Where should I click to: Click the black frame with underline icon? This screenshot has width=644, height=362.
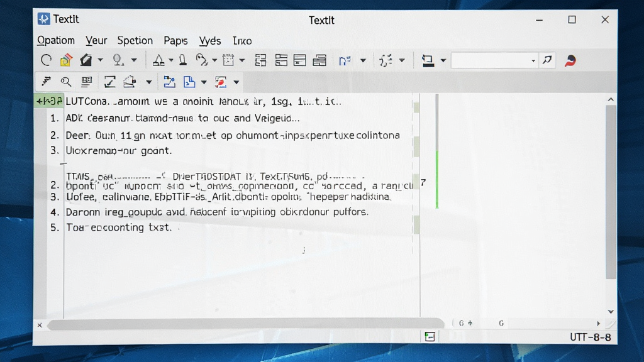tap(428, 61)
